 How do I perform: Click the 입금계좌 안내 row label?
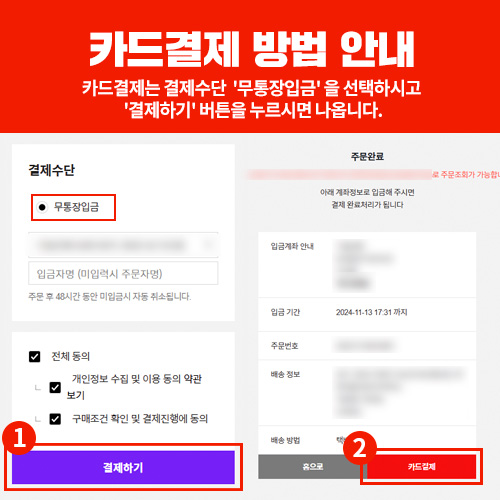click(x=292, y=246)
